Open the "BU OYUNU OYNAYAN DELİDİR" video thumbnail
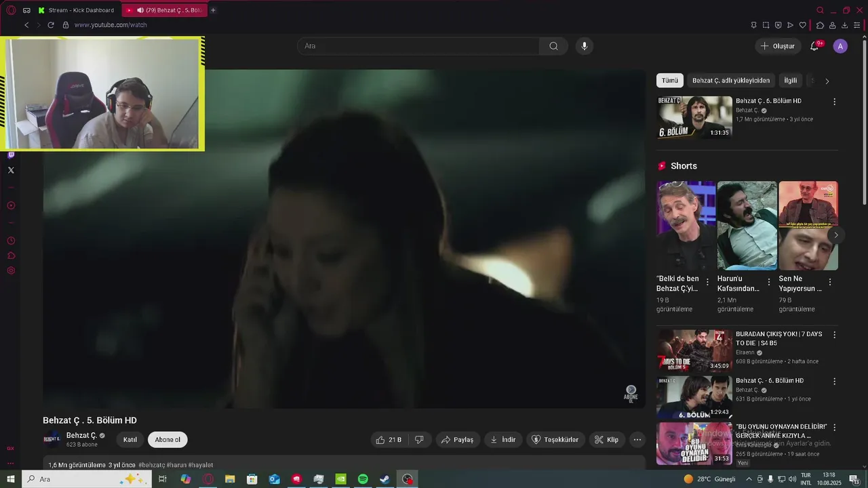 [x=694, y=443]
